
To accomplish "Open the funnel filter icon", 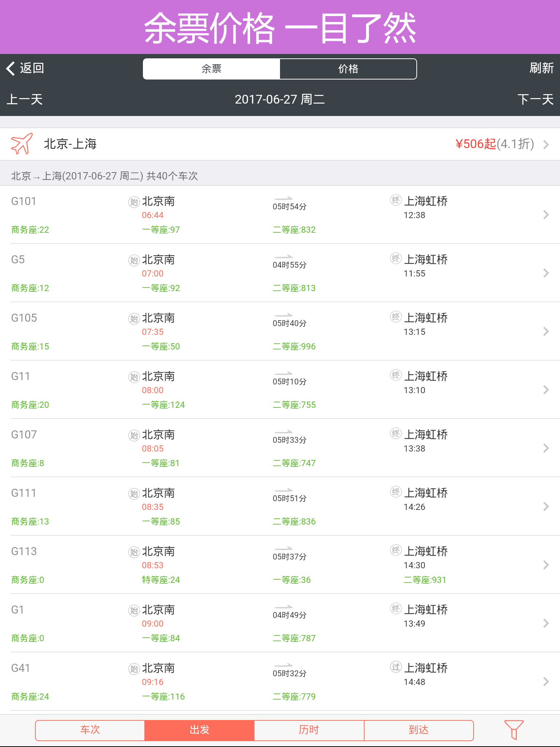I will point(514,730).
